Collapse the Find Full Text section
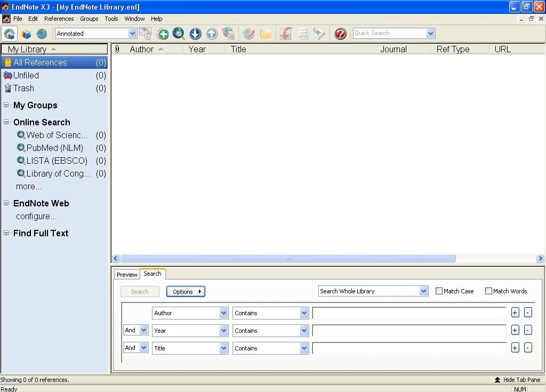The height and width of the screenshot is (392, 546). [6, 233]
